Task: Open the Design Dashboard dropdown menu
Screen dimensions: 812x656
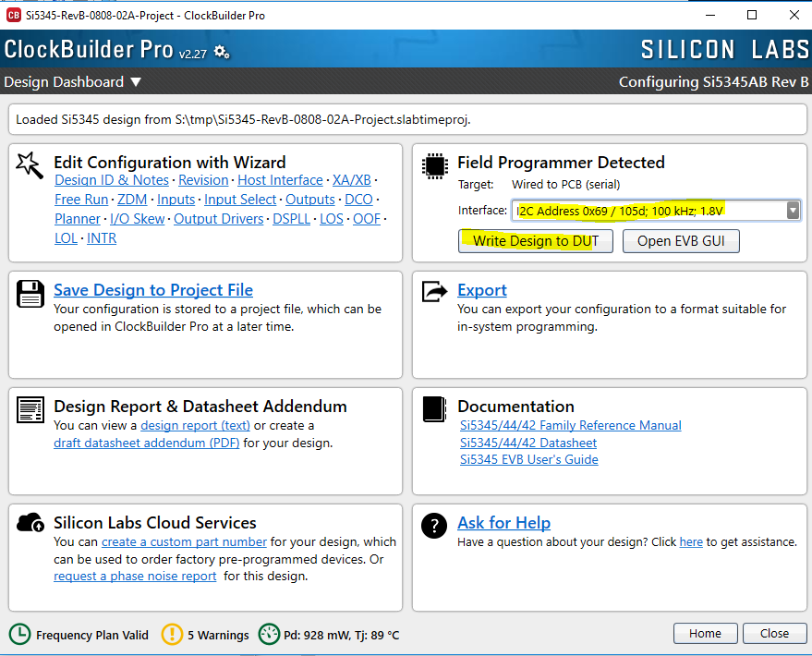Action: coord(72,82)
